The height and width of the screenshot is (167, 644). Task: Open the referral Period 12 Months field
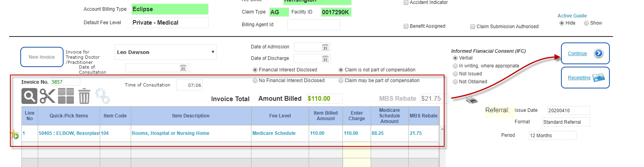click(x=552, y=136)
